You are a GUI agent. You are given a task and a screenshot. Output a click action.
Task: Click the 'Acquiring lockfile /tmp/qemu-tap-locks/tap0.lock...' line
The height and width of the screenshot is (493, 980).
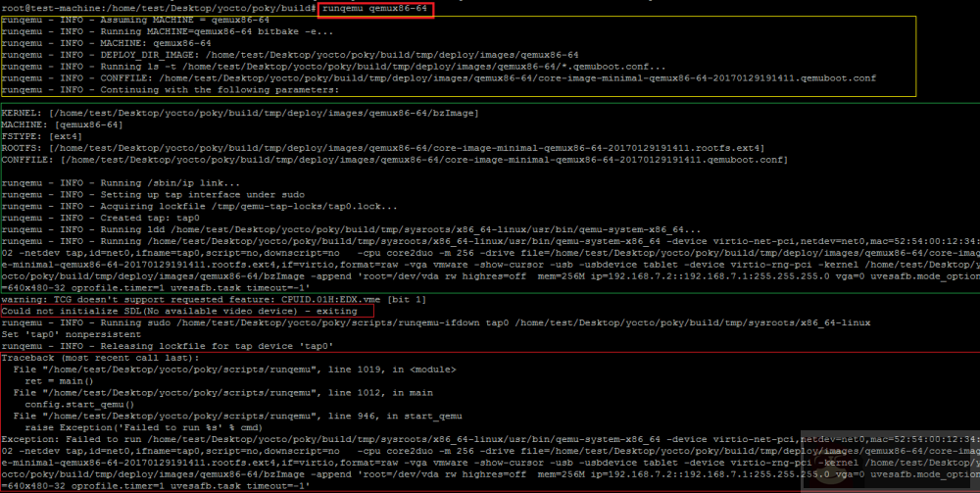coord(199,206)
